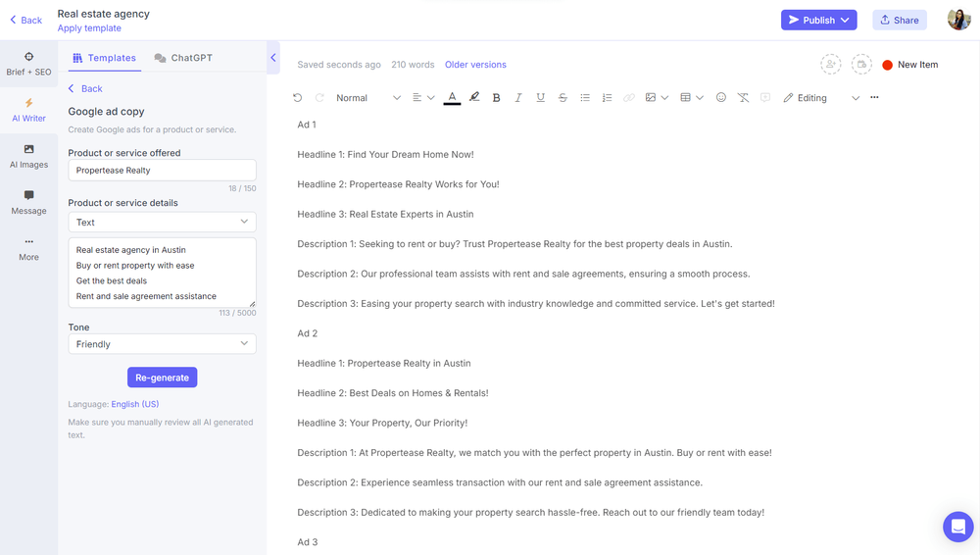Click the Re-generate button
Image resolution: width=980 pixels, height=555 pixels.
click(x=163, y=378)
